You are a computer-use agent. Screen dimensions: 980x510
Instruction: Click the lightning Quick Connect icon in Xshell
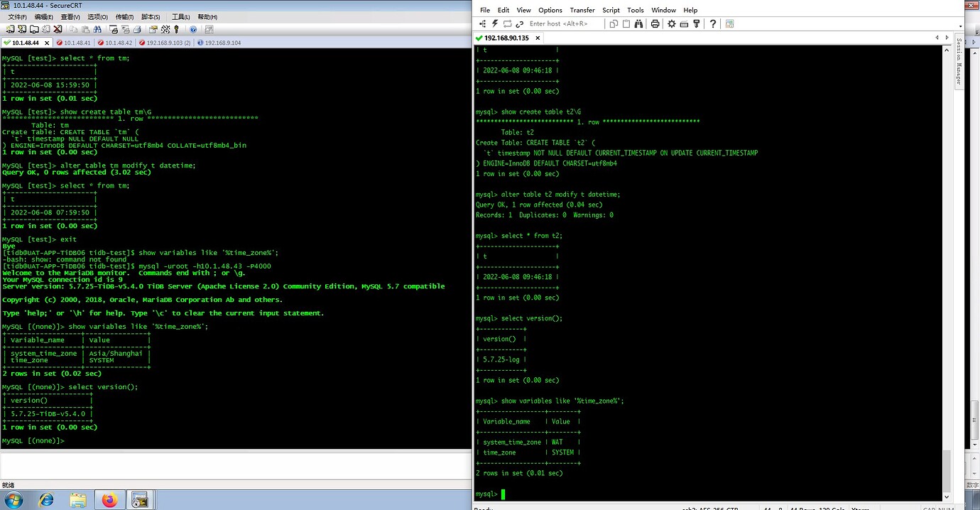pyautogui.click(x=494, y=23)
